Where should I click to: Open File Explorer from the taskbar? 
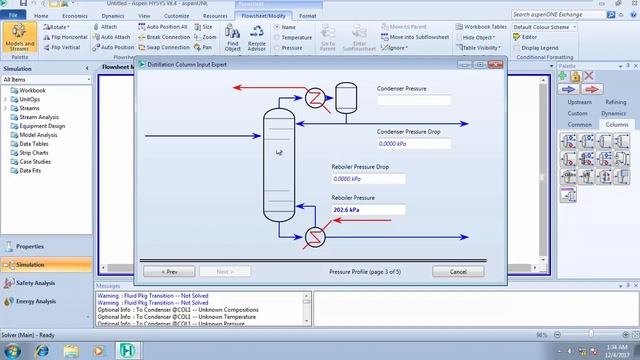[71, 351]
